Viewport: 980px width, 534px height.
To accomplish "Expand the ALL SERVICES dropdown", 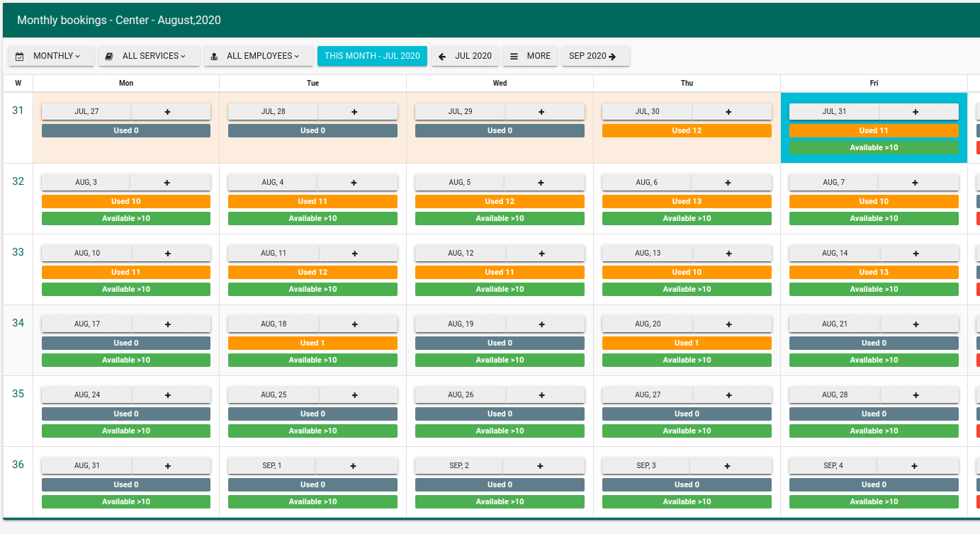I will pos(149,56).
